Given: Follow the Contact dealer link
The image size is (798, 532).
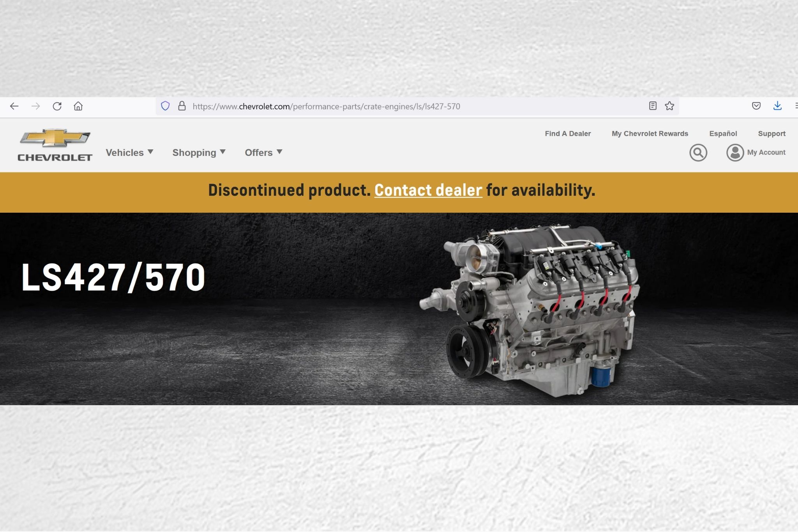Looking at the screenshot, I should coord(428,190).
